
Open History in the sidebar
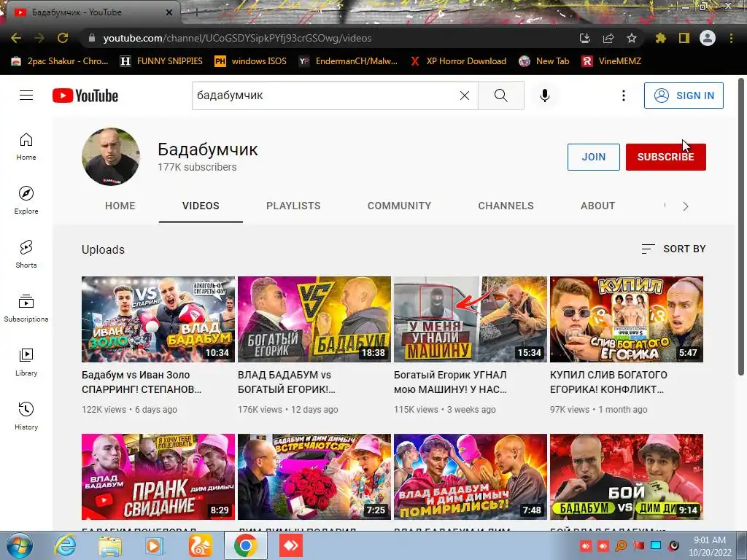point(26,416)
